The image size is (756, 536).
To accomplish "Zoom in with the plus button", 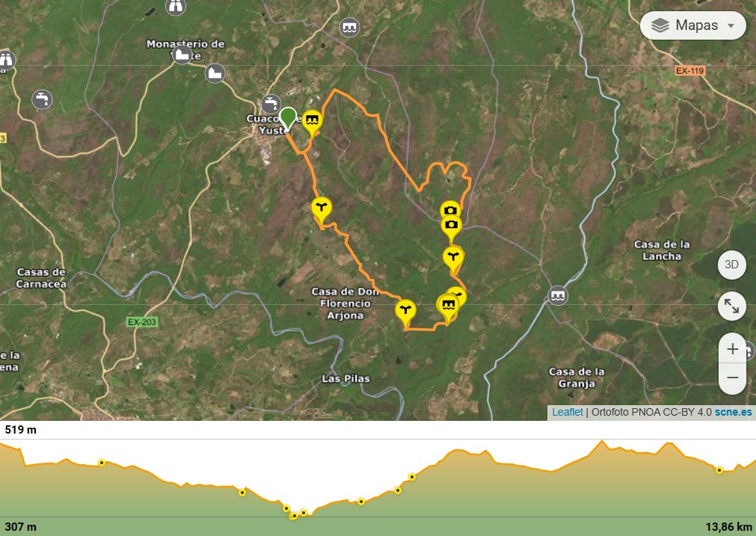I will (732, 349).
